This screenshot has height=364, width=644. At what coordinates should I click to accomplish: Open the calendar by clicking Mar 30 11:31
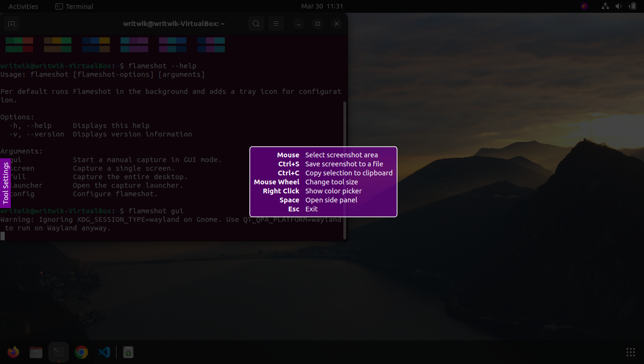click(x=322, y=6)
